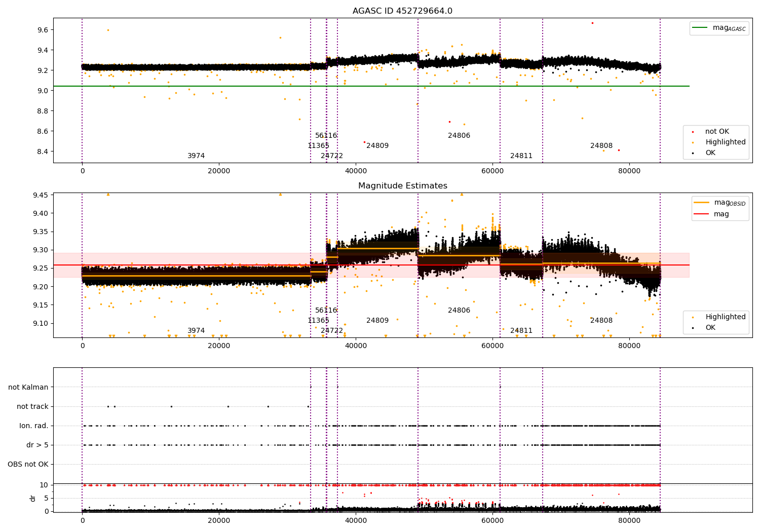Click OBSID label '24808' in AGASC ID plot

tap(601, 146)
